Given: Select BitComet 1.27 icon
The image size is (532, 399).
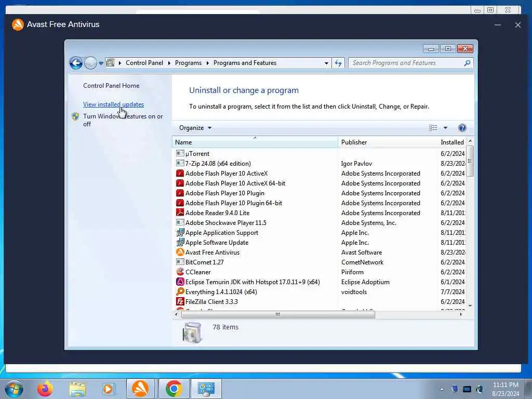Looking at the screenshot, I should pos(180,262).
